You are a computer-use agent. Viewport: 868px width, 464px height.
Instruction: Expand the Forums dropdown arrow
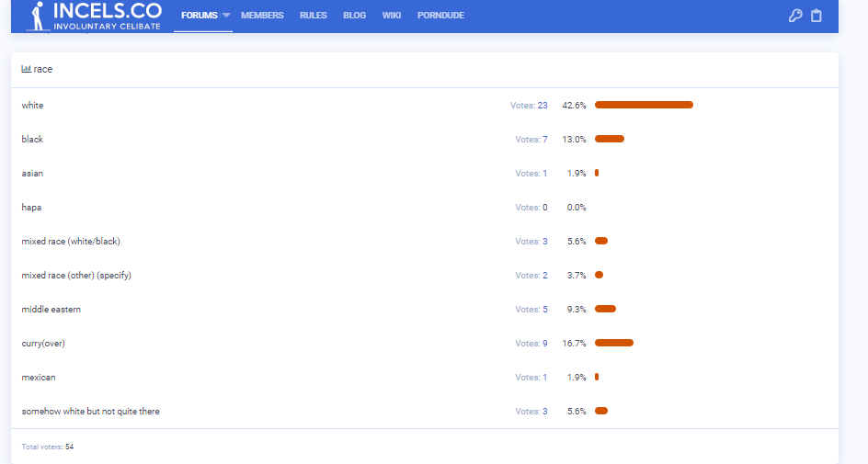pos(226,16)
